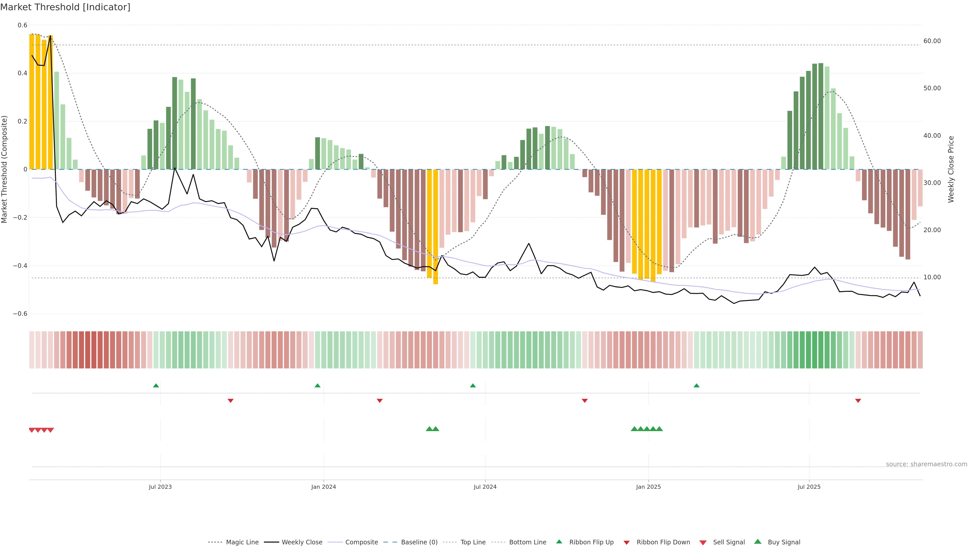Click red flip-down marker right of Jul 2025
The width and height of the screenshot is (980, 551).
pyautogui.click(x=858, y=400)
